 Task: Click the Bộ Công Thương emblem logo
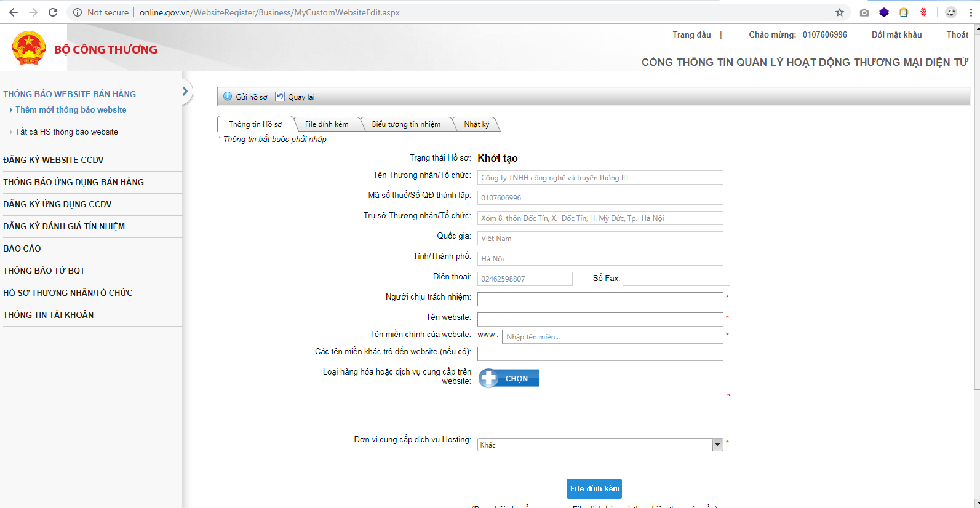pyautogui.click(x=29, y=49)
